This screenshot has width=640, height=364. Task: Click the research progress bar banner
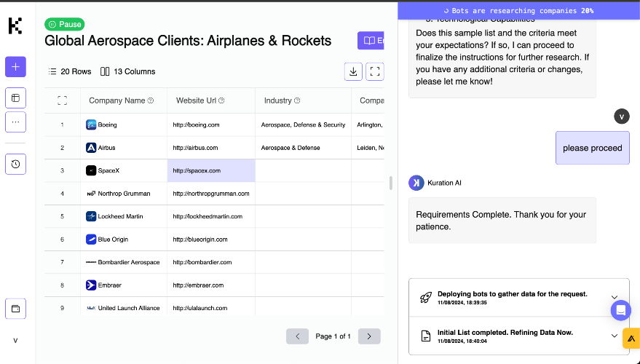pyautogui.click(x=519, y=11)
